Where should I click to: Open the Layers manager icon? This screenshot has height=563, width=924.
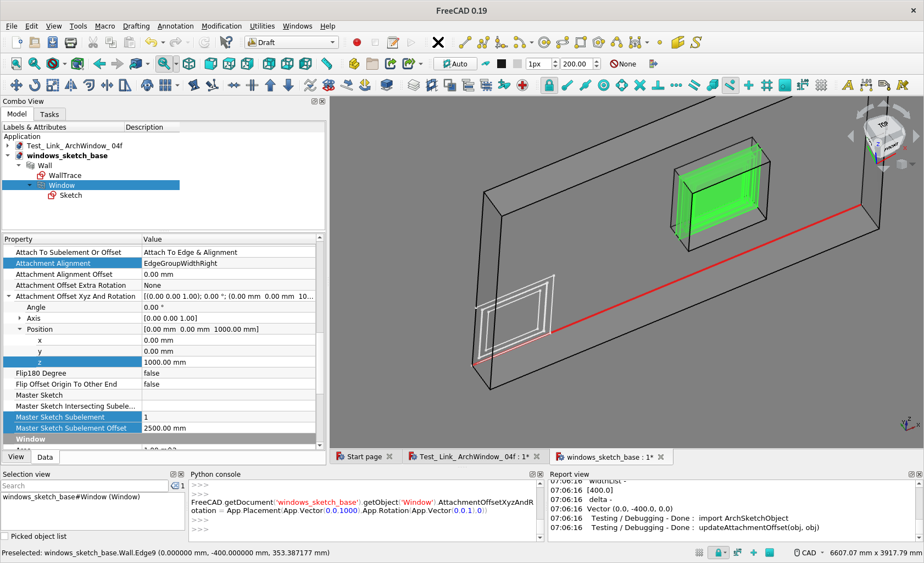pos(414,85)
